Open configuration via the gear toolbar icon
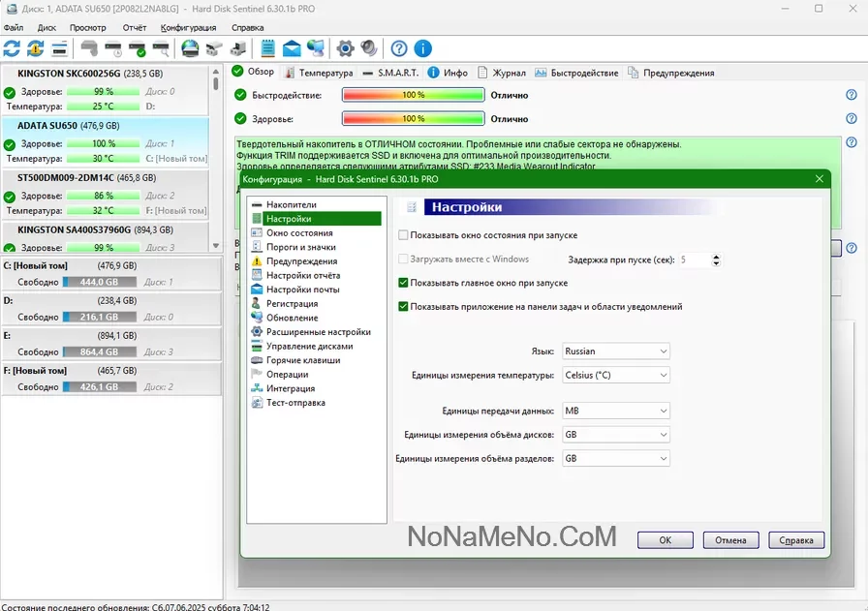Screen dimensions: 868x611 coord(345,48)
